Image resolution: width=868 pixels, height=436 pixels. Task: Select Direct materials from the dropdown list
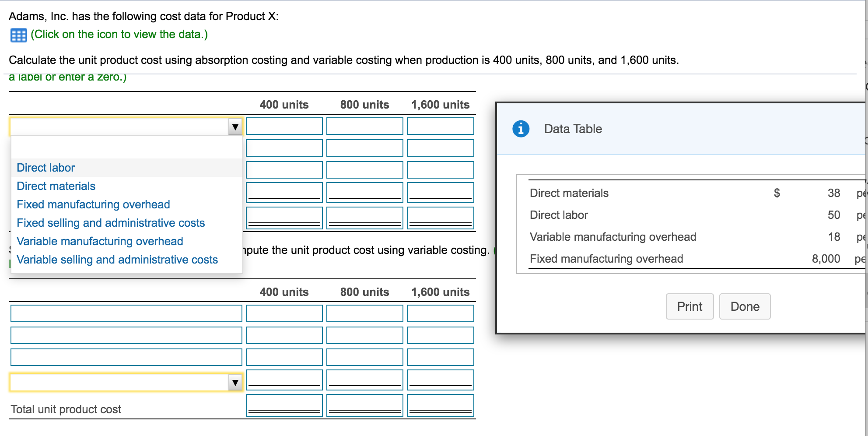[127, 186]
